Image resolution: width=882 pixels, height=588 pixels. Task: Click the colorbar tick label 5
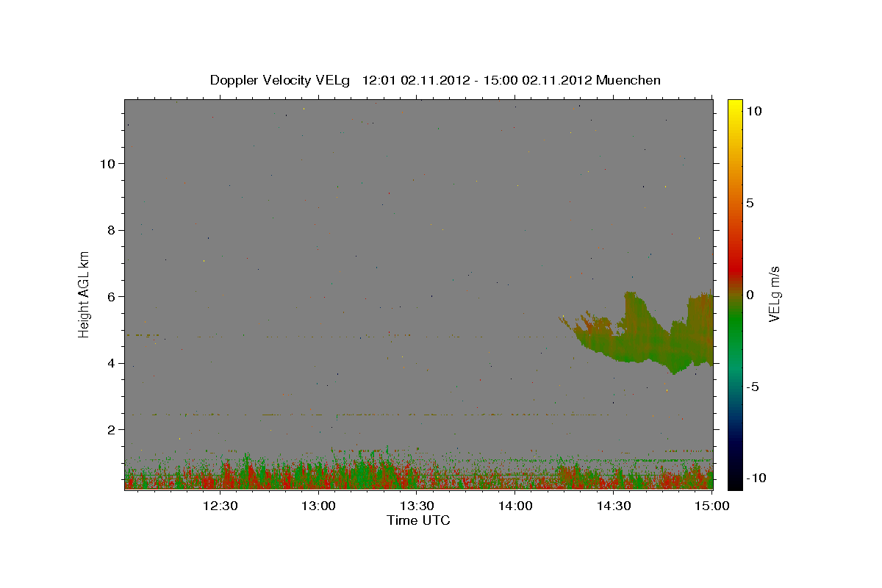[750, 203]
